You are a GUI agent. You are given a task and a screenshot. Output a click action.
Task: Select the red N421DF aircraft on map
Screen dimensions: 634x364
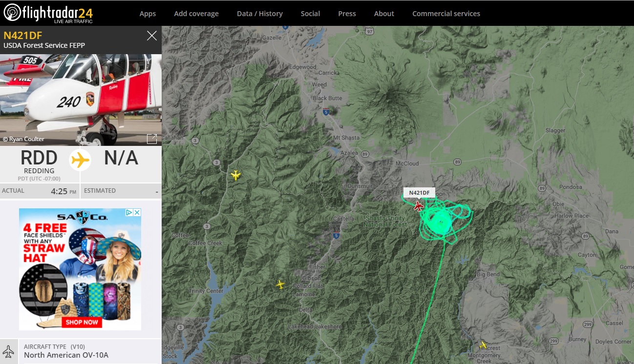tap(419, 206)
